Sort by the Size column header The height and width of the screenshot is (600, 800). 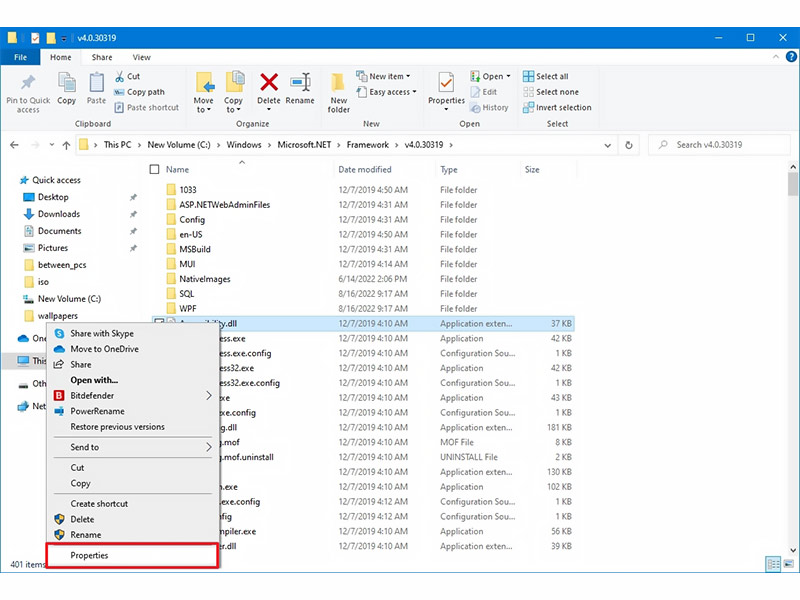pos(532,169)
